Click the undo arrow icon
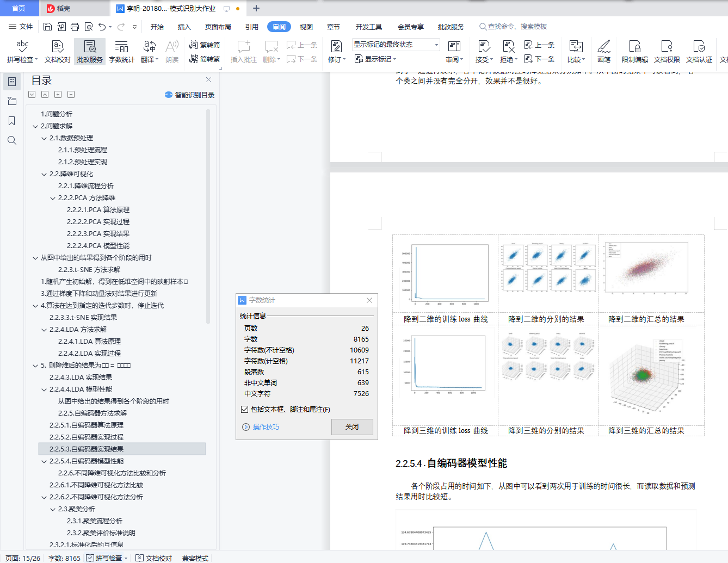Screen dimensions: 728x563 (102, 27)
